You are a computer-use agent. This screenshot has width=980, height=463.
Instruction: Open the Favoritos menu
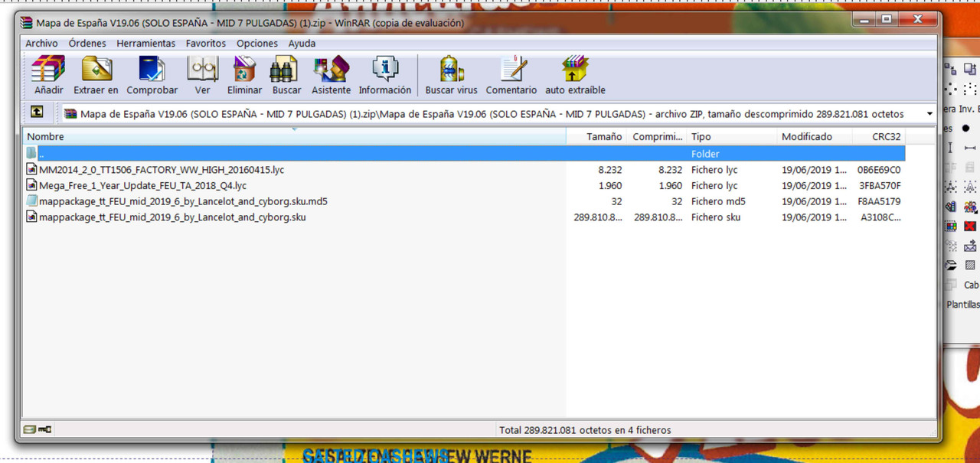[x=206, y=44]
